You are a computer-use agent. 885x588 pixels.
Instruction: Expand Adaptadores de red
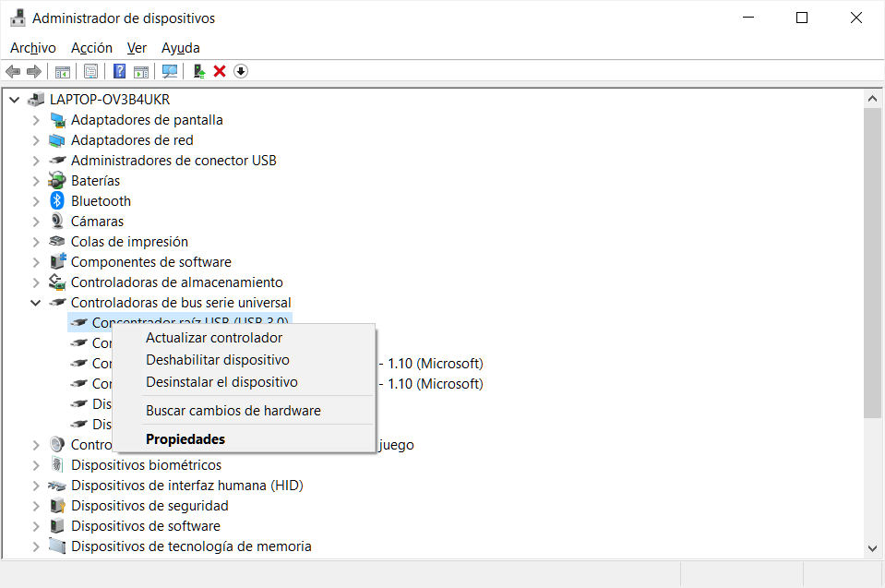point(36,140)
